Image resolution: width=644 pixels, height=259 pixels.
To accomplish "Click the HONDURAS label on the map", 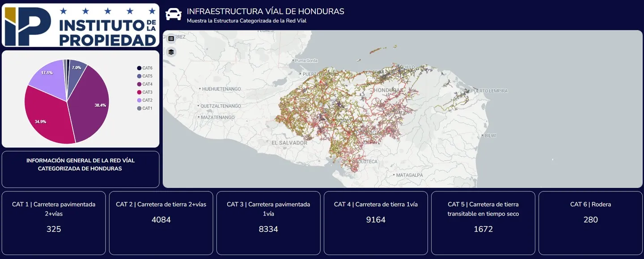I will 387,90.
